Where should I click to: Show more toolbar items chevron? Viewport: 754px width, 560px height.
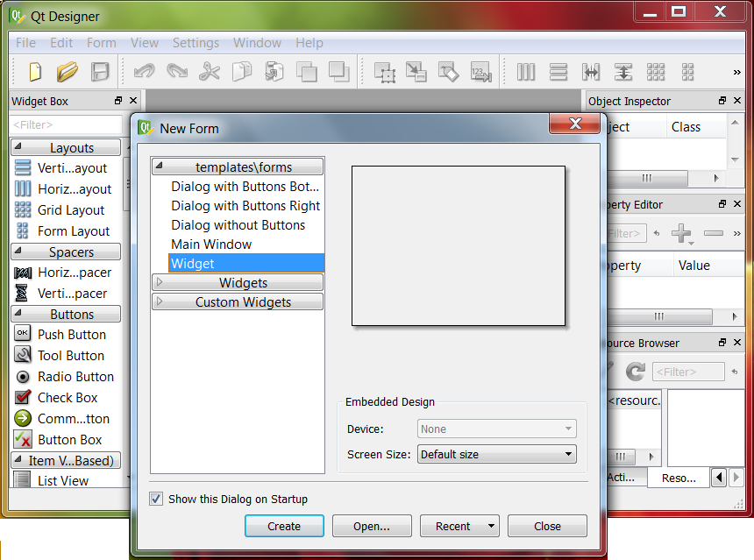736,72
